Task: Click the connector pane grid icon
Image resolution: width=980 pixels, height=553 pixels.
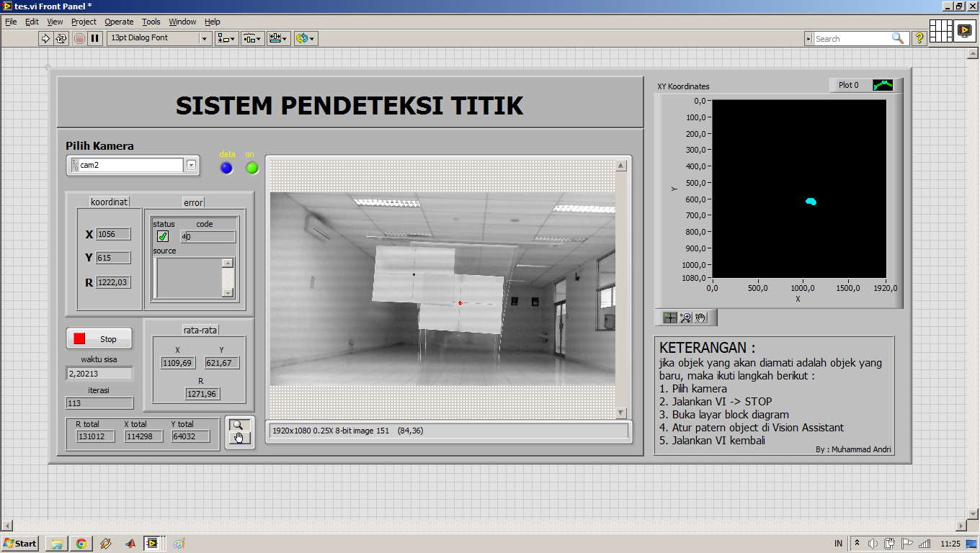Action: pyautogui.click(x=941, y=30)
